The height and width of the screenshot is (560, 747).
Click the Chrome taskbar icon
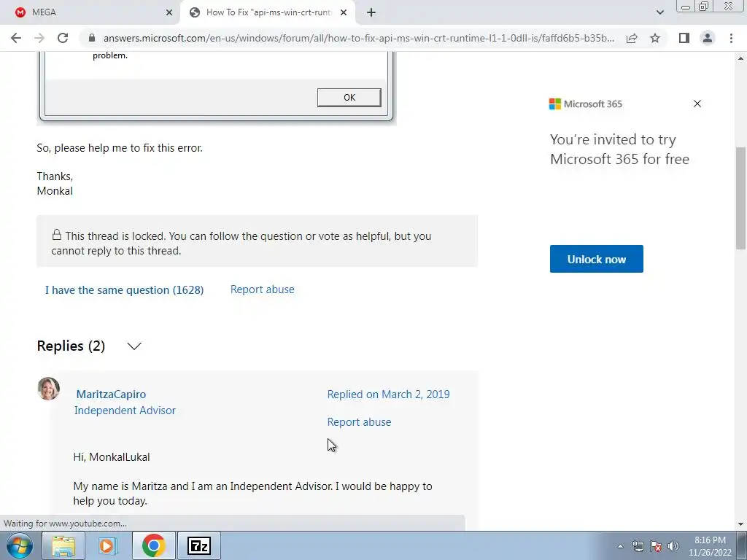click(x=153, y=545)
